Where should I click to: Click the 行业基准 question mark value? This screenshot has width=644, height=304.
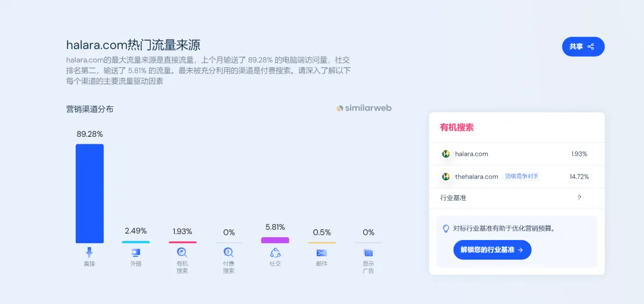tap(579, 198)
